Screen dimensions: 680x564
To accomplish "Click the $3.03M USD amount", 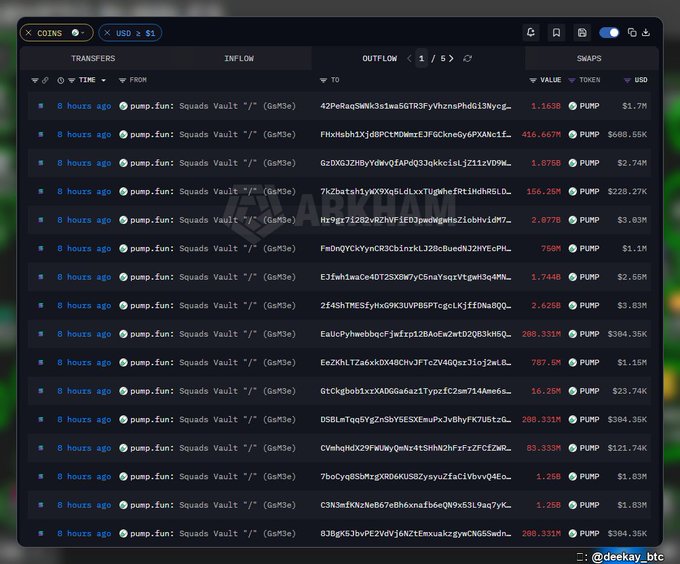I will click(632, 220).
